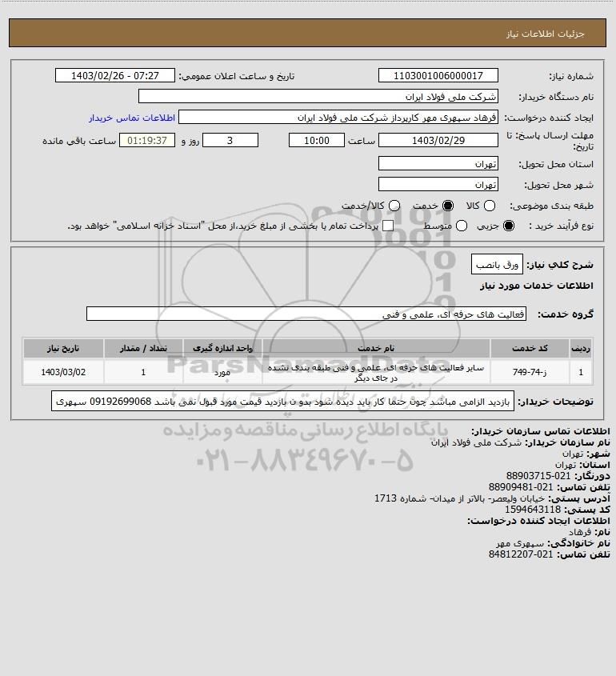616x676 pixels.
Task: Click service code cell ز-74-749
Action: pyautogui.click(x=530, y=372)
